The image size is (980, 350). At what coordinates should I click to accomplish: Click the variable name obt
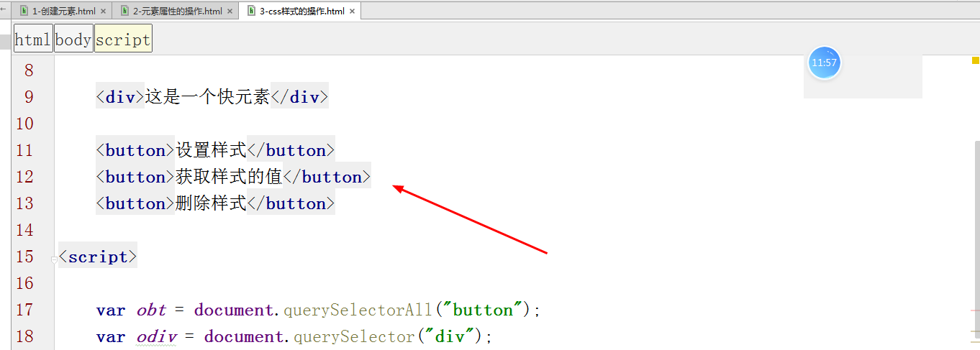151,310
